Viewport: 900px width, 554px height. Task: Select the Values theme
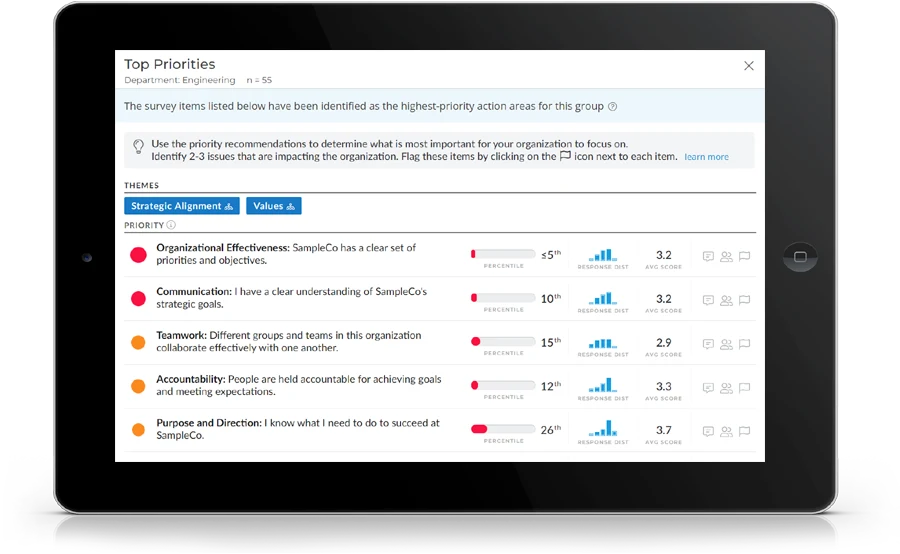274,206
